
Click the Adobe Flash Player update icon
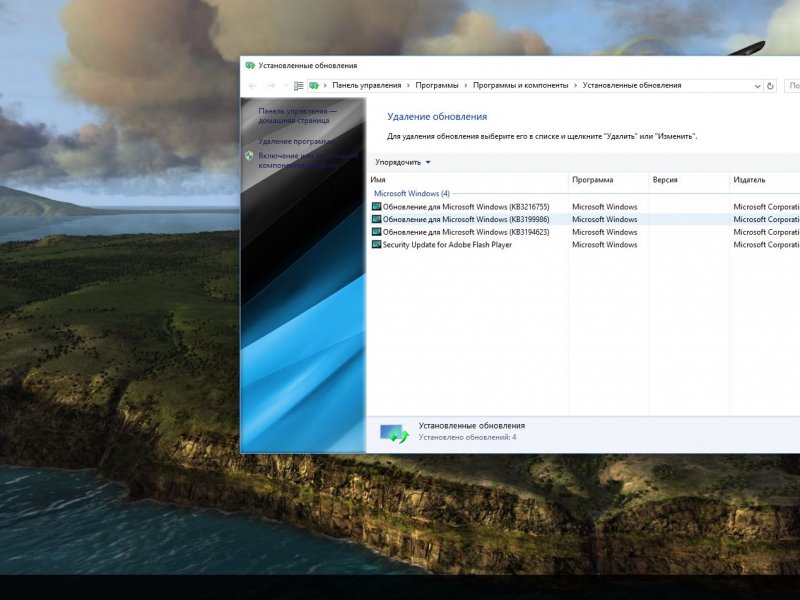click(x=377, y=245)
